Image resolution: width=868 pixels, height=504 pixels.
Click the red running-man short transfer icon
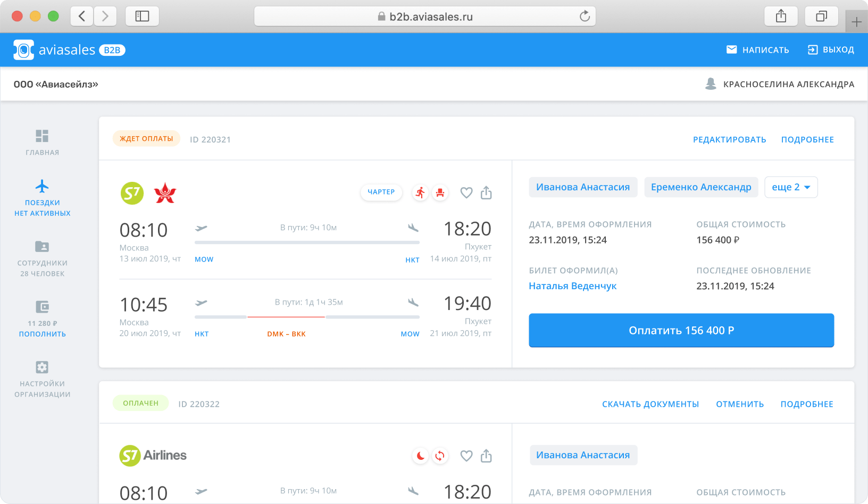click(420, 192)
